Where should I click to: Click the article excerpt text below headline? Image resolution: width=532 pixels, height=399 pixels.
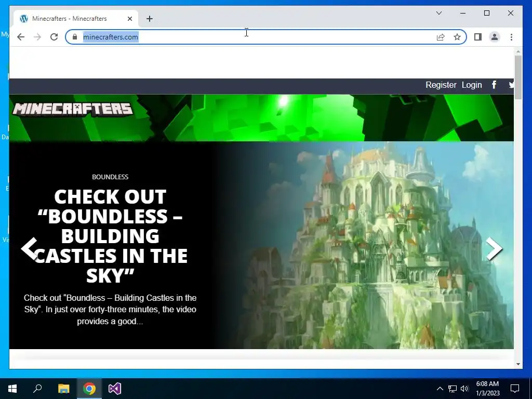pyautogui.click(x=110, y=310)
